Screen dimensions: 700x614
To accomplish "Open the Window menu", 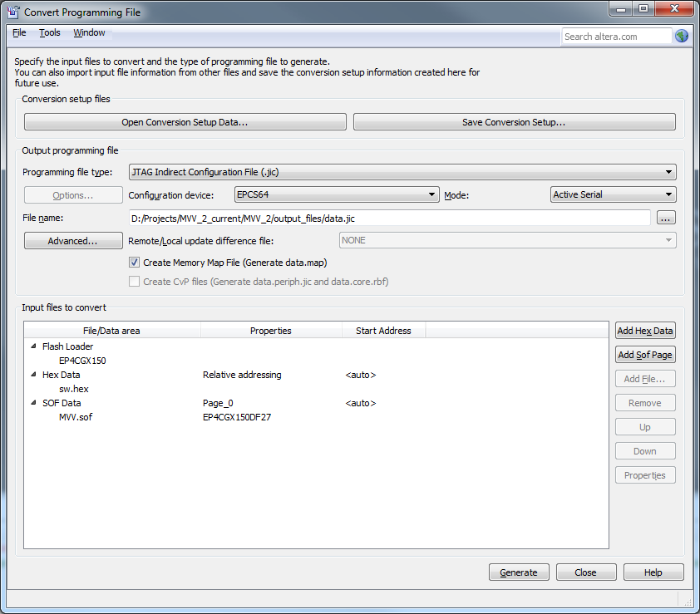I will point(89,32).
